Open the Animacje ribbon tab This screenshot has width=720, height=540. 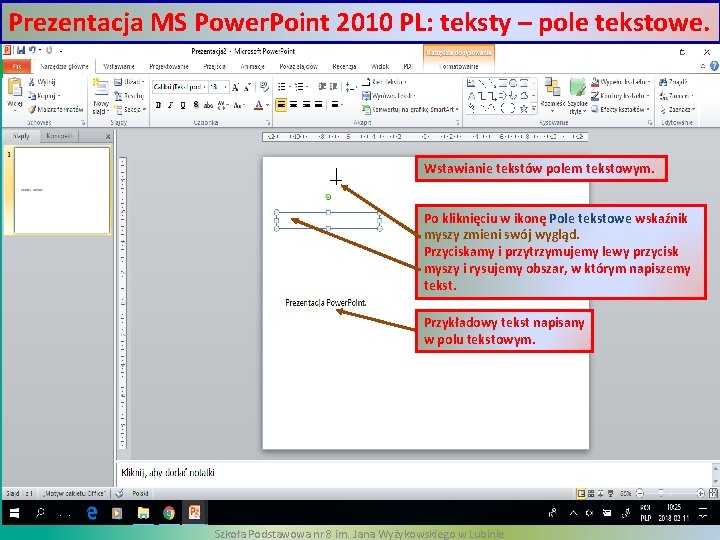253,67
